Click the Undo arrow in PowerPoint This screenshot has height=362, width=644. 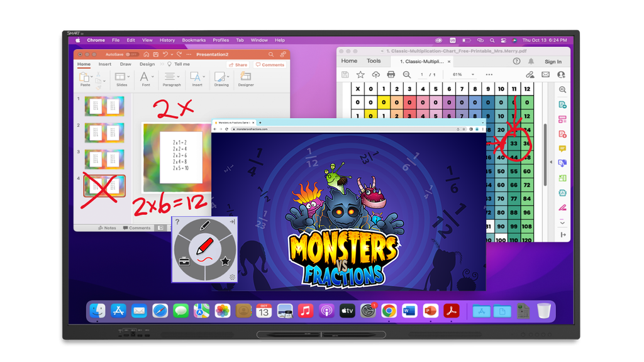(x=165, y=54)
